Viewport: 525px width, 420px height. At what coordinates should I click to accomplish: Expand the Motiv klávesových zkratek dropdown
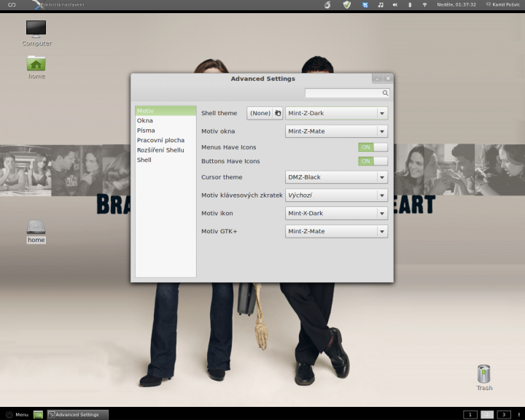336,195
